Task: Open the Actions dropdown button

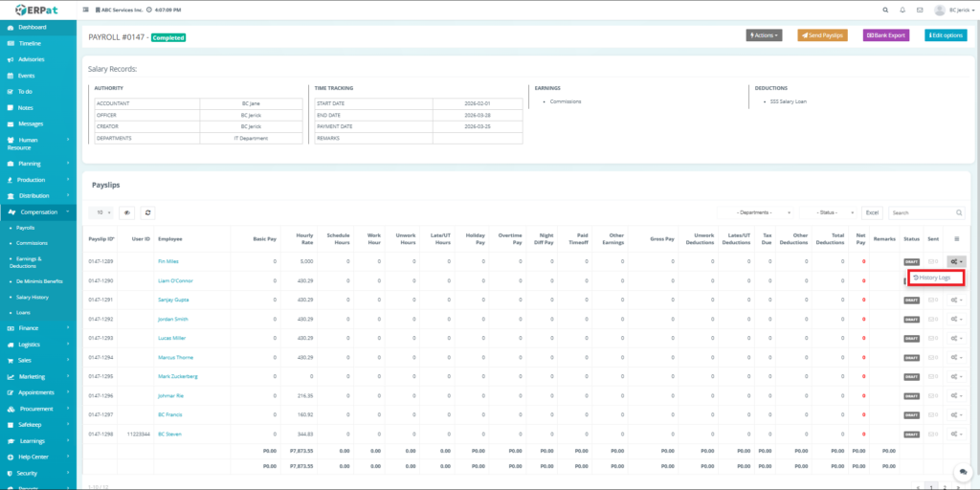Action: pyautogui.click(x=764, y=35)
